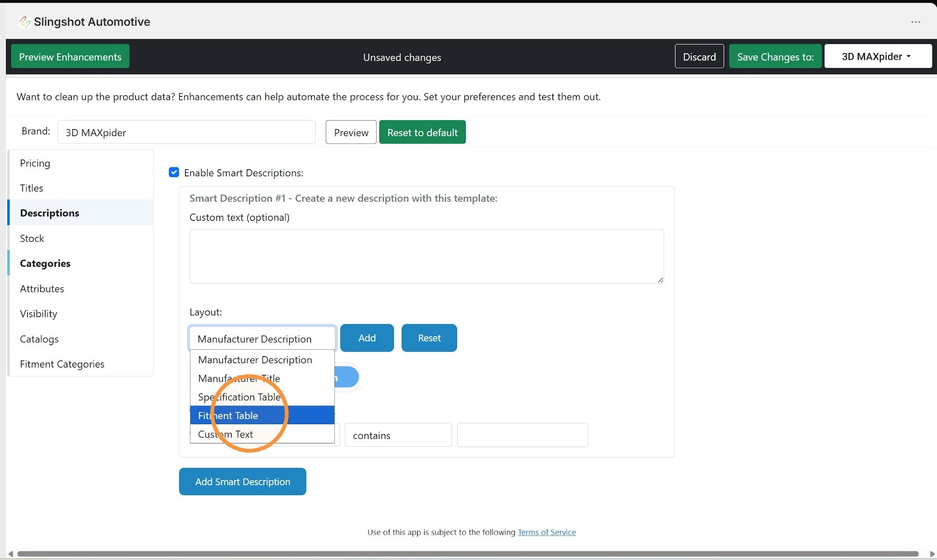Discard the unsaved changes
The height and width of the screenshot is (560, 937).
pyautogui.click(x=699, y=57)
